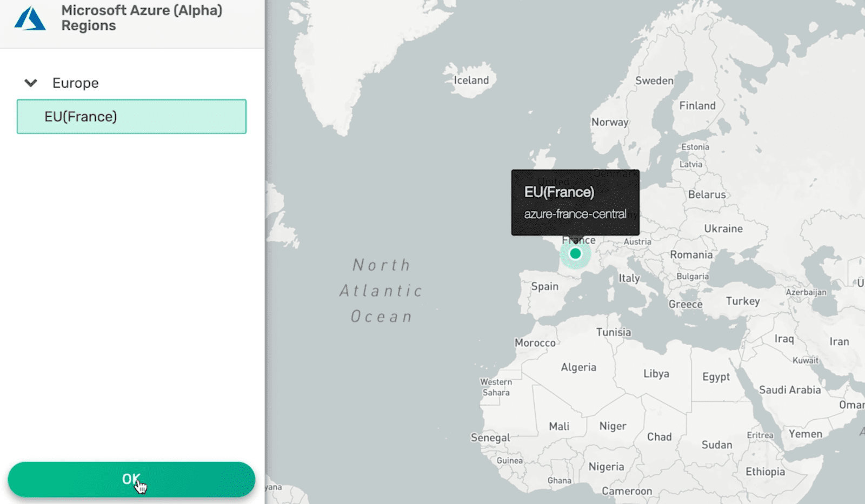Click the Iran label on the map
This screenshot has width=865, height=504.
pyautogui.click(x=839, y=341)
